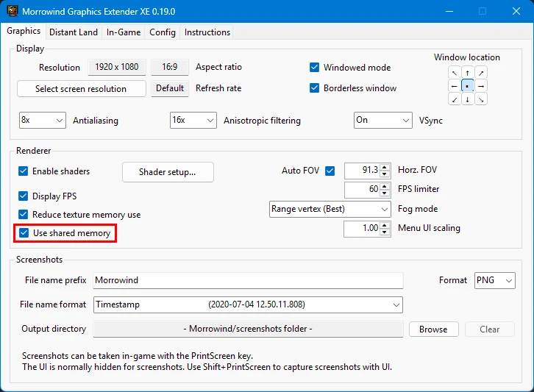Choose the bottom-right arrow window location
Image resolution: width=534 pixels, height=392 pixels.
pyautogui.click(x=481, y=99)
